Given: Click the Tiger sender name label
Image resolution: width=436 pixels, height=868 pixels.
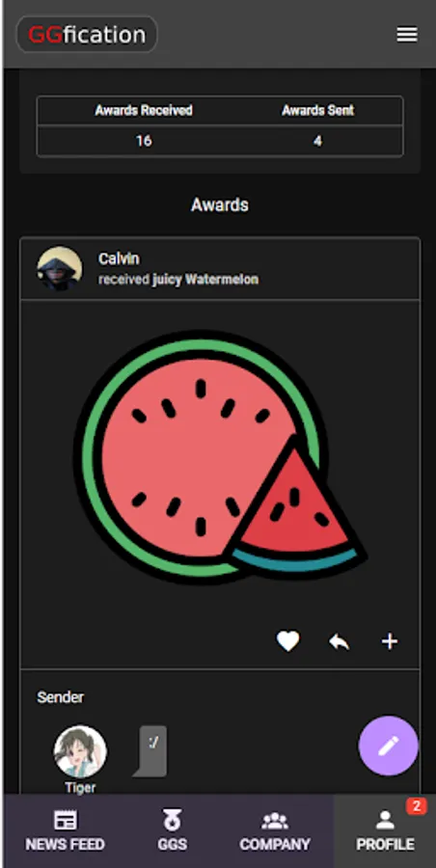Looking at the screenshot, I should (80, 788).
